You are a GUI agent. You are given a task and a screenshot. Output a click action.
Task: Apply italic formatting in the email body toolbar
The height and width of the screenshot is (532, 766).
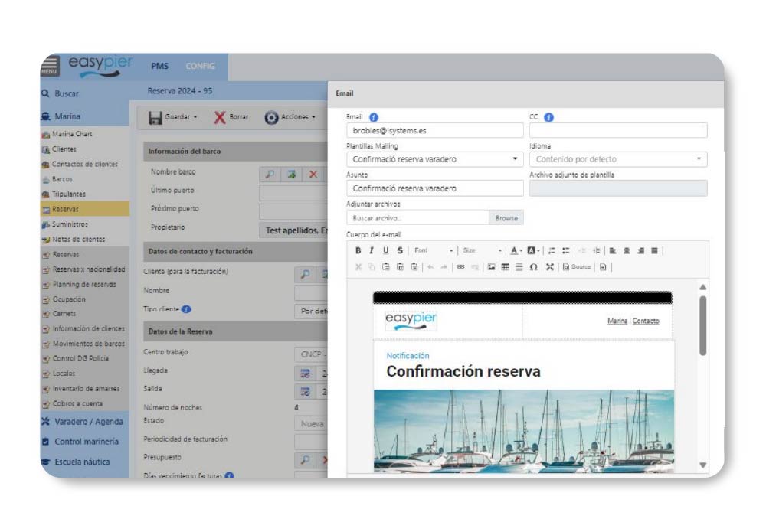372,250
